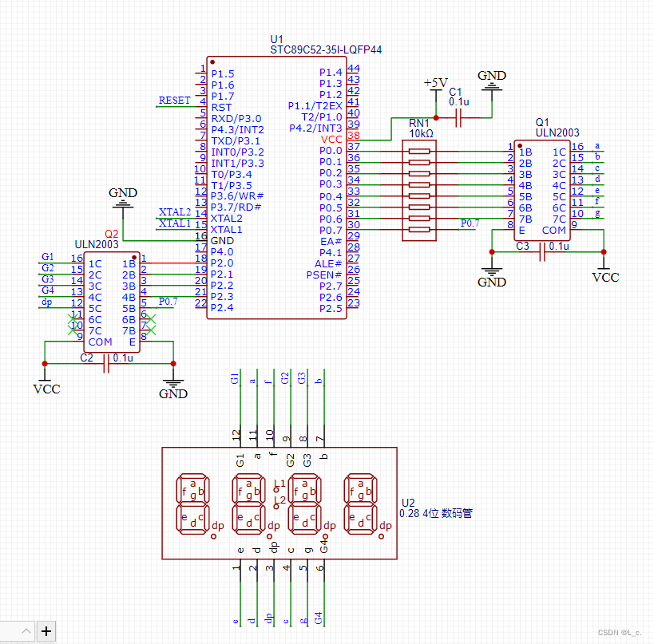Click the red pin number 38 on U1
This screenshot has width=654, height=644.
pos(353,136)
